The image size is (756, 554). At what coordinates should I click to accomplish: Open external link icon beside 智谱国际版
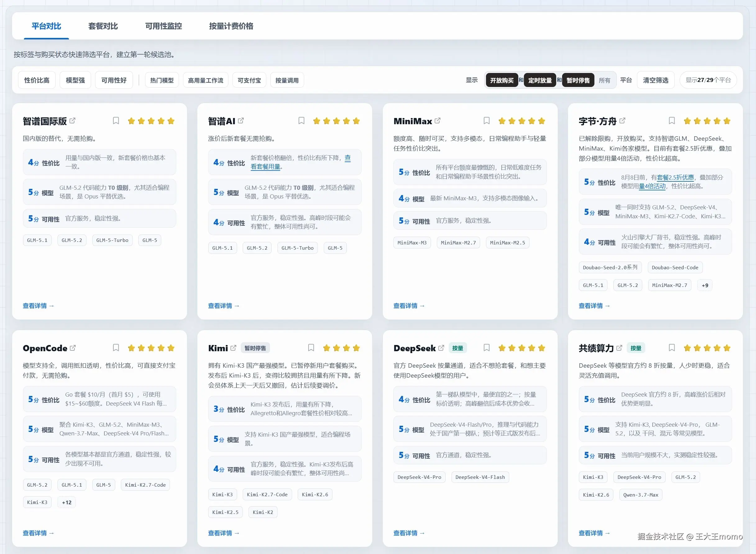point(72,120)
